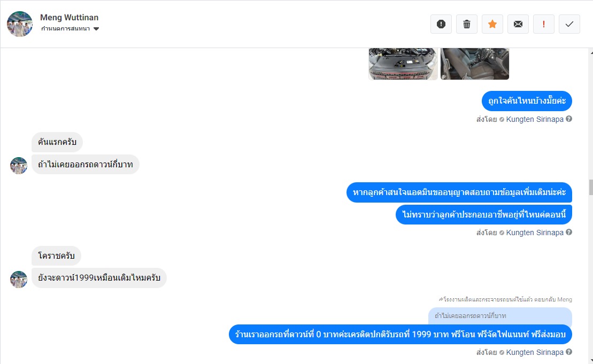Click help icon beside the second Kungten Sirinapa label
This screenshot has width=593, height=364.
click(x=569, y=232)
